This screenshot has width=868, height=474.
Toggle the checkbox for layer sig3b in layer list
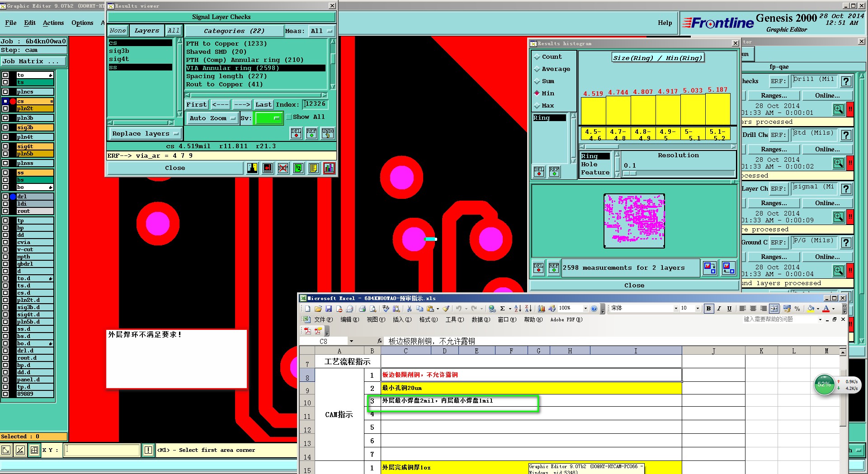[5, 127]
